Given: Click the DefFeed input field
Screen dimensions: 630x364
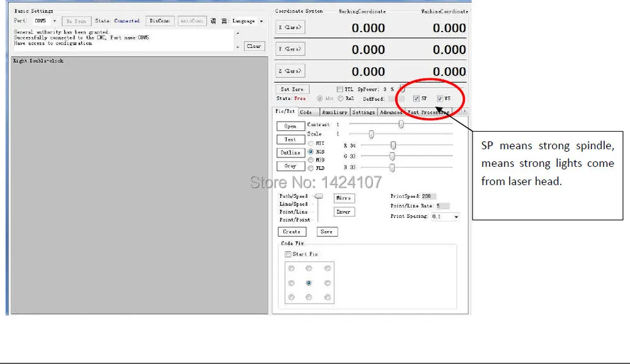Looking at the screenshot, I should pyautogui.click(x=396, y=98).
